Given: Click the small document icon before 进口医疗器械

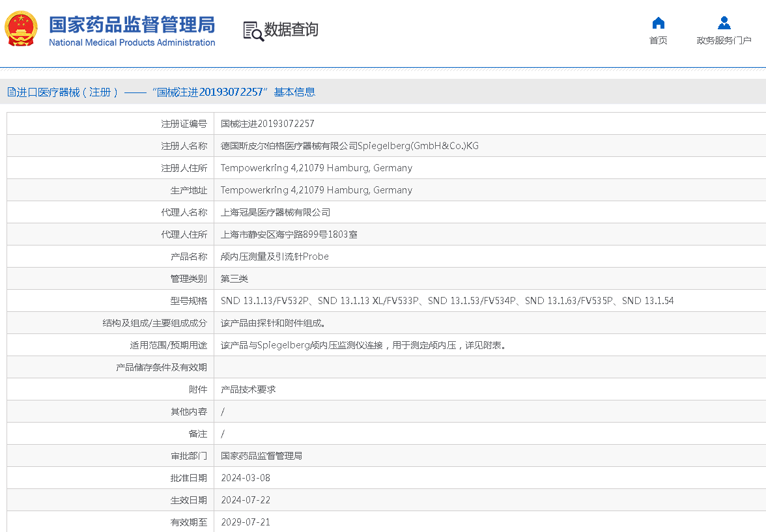Looking at the screenshot, I should coord(11,92).
